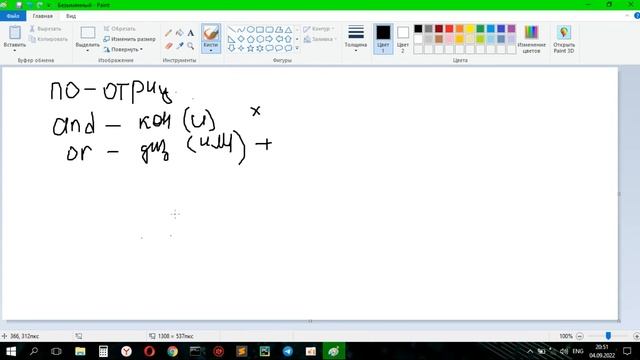Open the Paint Help question mark icon

[x=637, y=16]
